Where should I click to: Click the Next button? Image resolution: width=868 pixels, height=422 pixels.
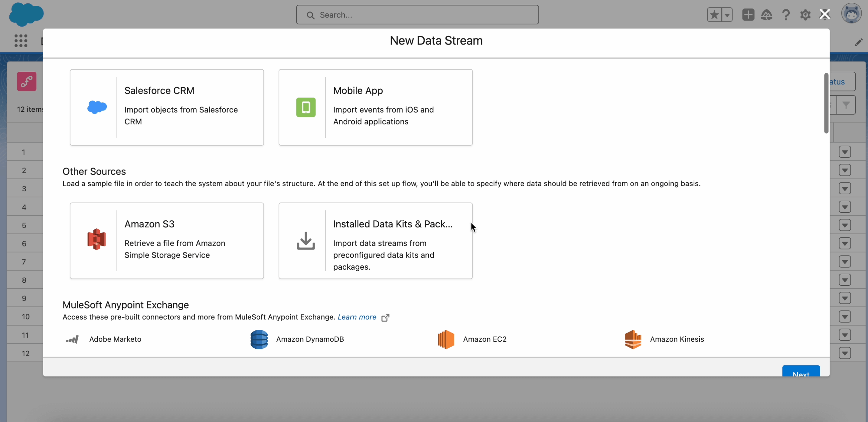pos(801,371)
